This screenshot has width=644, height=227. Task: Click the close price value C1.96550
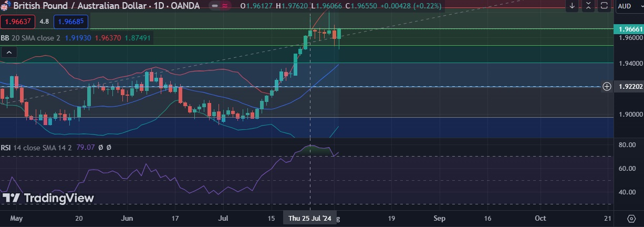point(360,6)
